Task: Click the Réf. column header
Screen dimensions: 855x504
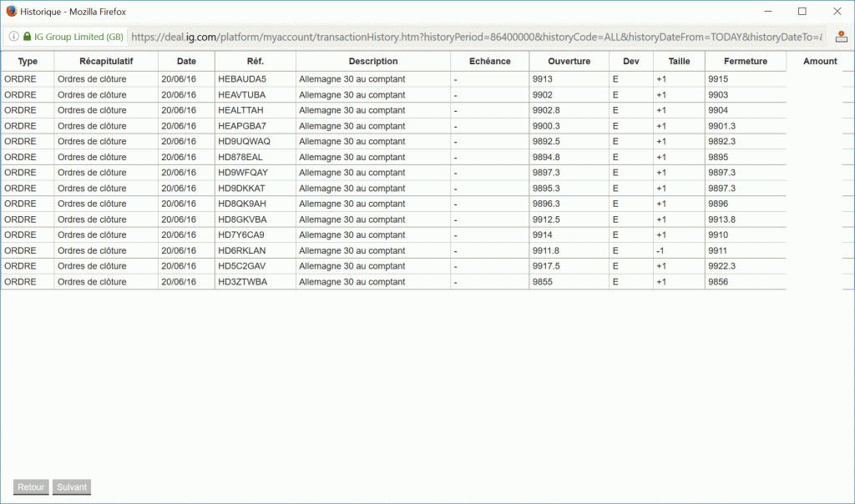Action: [255, 61]
